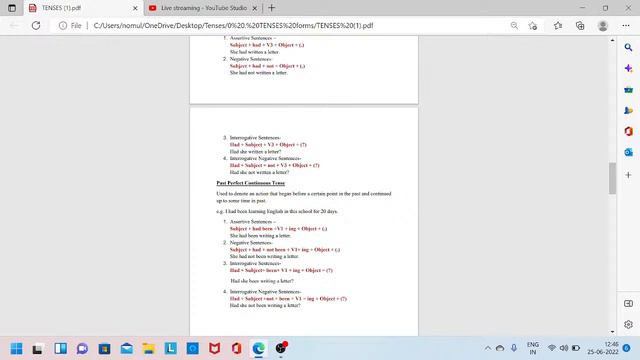This screenshot has width=640, height=360.
Task: Add a new app to the sidebar
Action: pos(628,175)
